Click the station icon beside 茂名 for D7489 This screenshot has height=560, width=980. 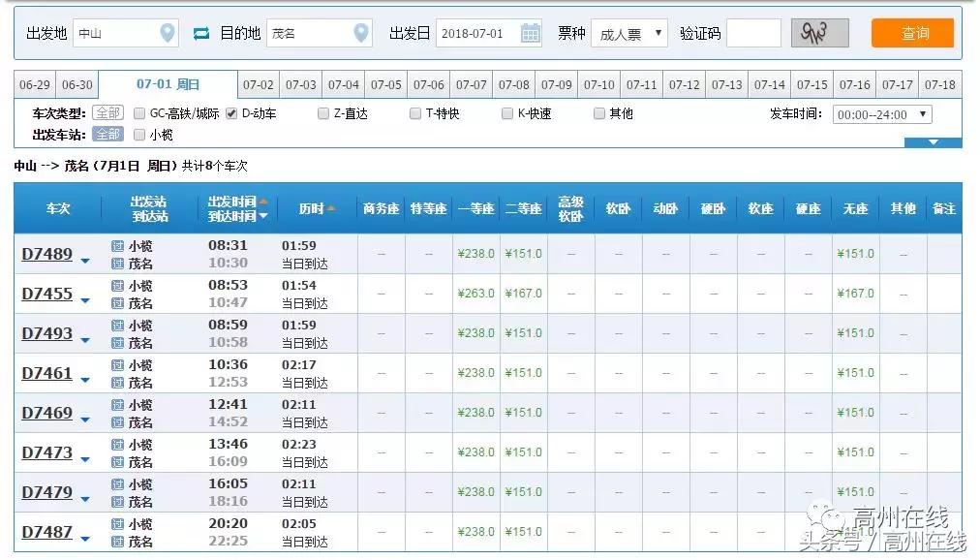click(117, 264)
